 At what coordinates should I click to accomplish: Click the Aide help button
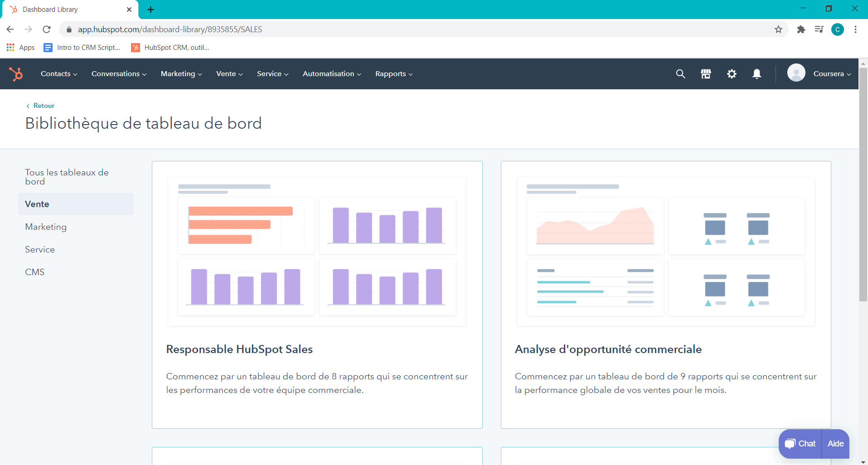pyautogui.click(x=835, y=444)
